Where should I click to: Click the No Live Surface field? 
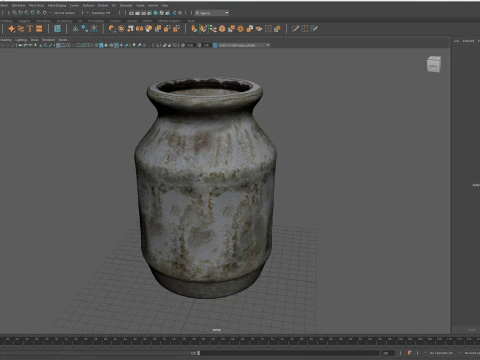click(65, 13)
